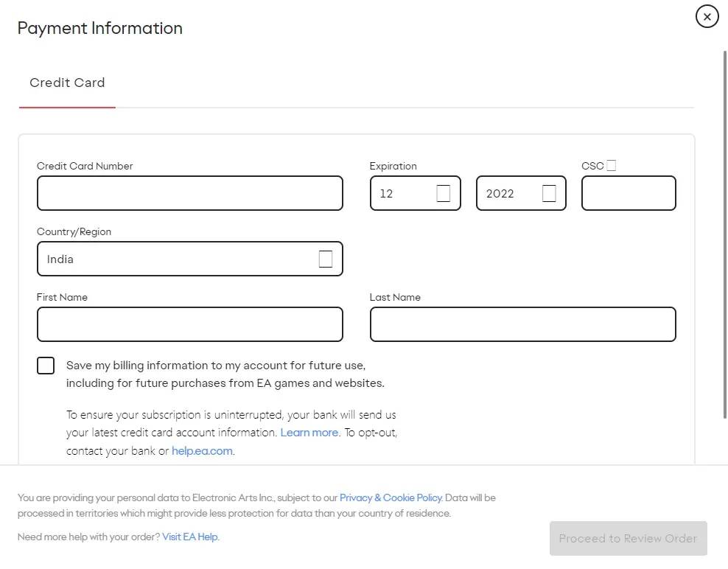Click the Credit Card Number label

[x=85, y=167]
